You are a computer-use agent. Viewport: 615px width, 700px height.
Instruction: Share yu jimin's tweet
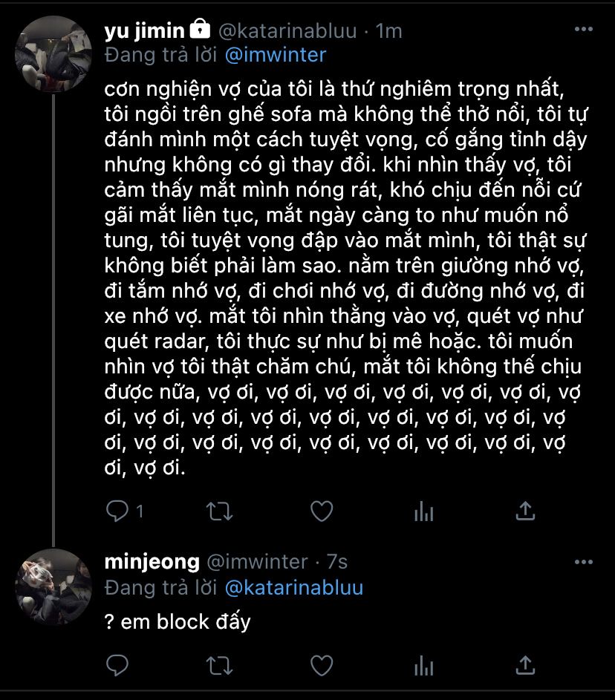(x=525, y=511)
